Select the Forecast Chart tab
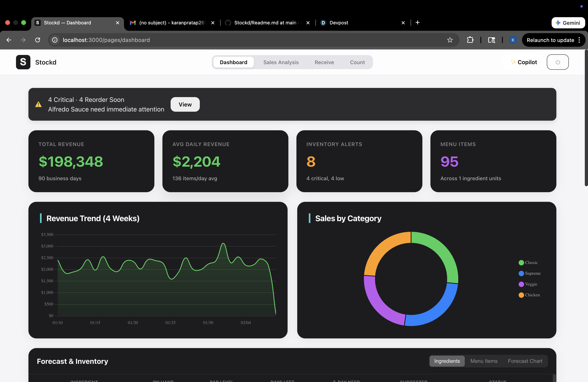The width and height of the screenshot is (588, 382). 525,361
